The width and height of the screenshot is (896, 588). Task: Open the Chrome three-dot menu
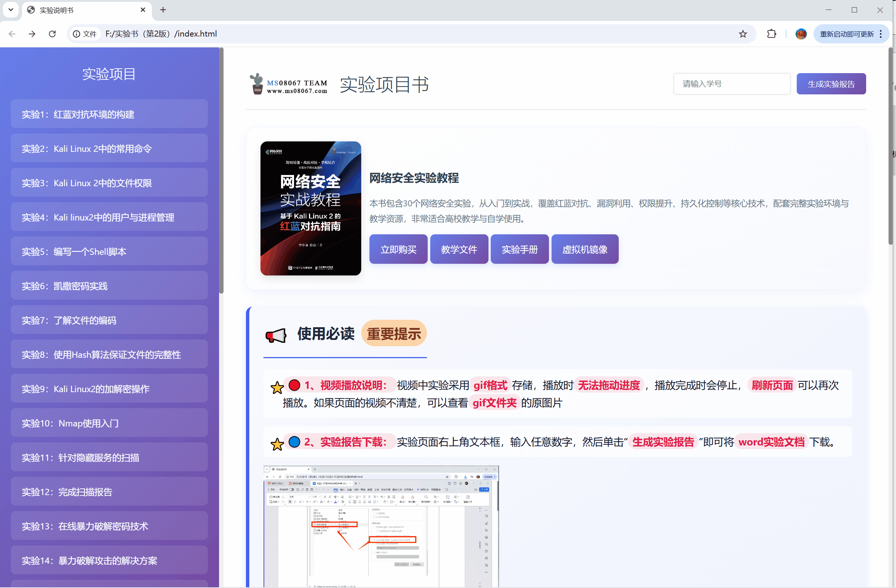click(x=881, y=34)
